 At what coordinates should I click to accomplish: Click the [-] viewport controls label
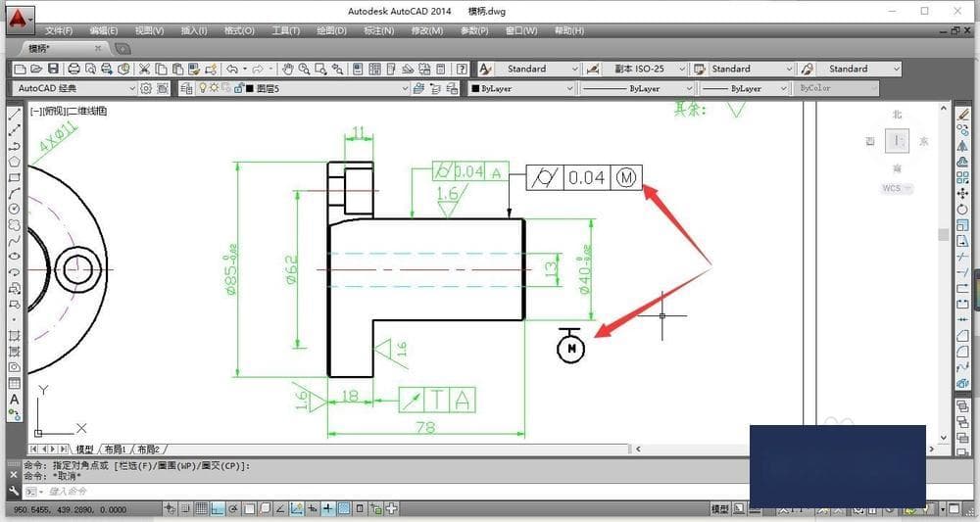[34, 111]
